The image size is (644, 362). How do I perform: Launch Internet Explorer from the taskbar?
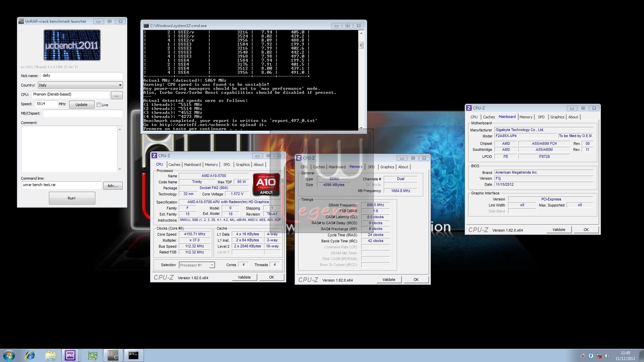tap(30, 355)
